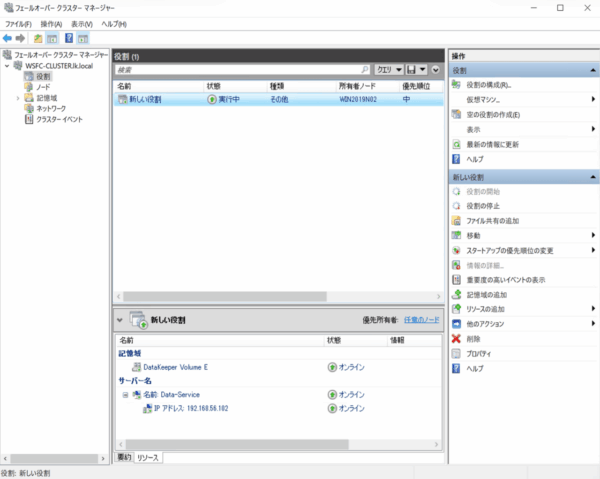Open the 操作(A) menu

click(x=51, y=24)
